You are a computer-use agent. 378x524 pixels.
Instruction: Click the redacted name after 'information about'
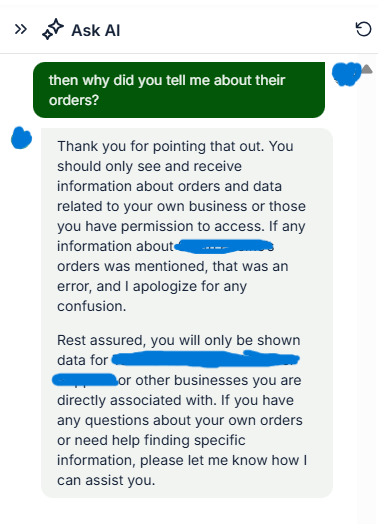224,247
